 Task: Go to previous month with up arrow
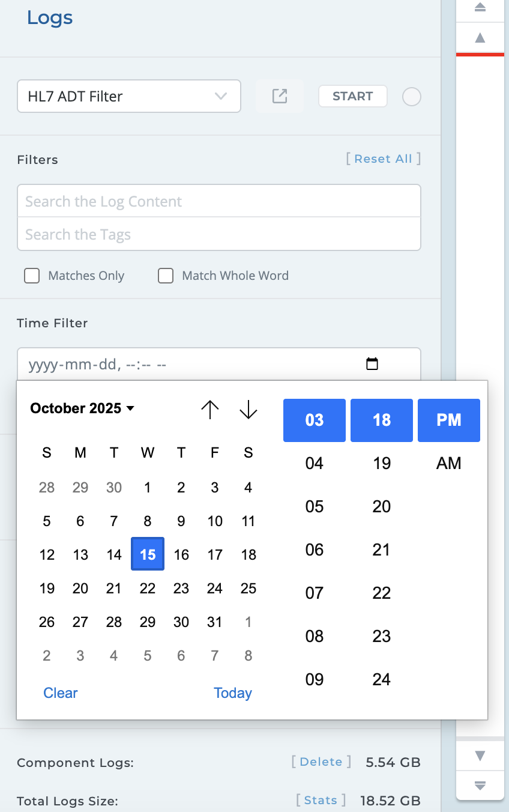[209, 410]
